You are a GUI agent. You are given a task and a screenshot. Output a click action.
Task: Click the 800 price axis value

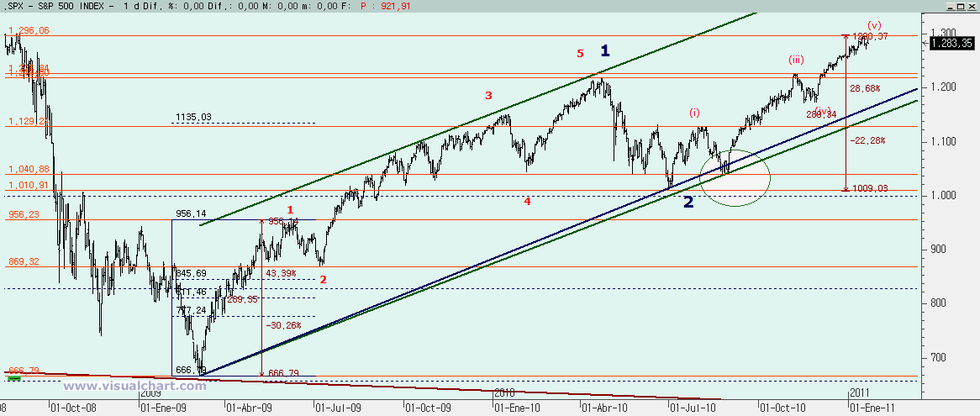click(940, 303)
